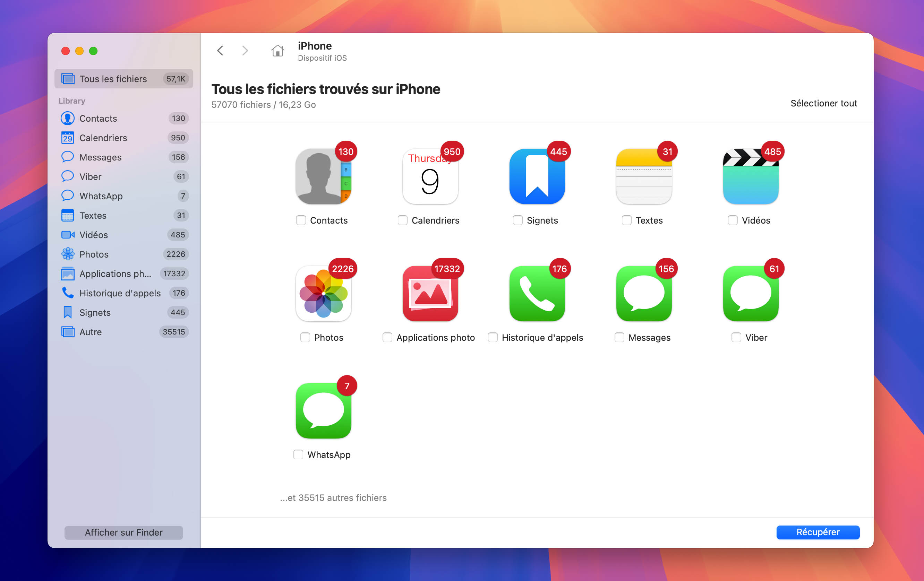This screenshot has height=581, width=924.
Task: Go to the home screen icon
Action: [x=277, y=51]
